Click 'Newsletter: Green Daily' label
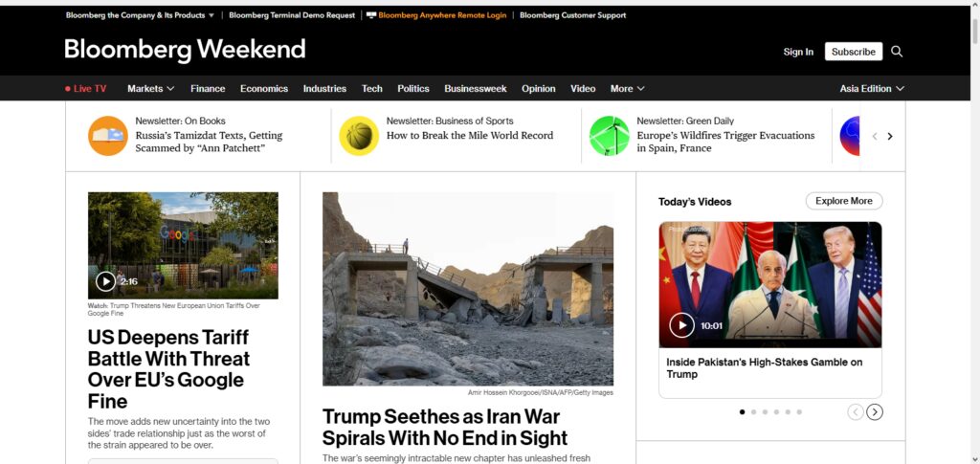The image size is (980, 464). (685, 122)
